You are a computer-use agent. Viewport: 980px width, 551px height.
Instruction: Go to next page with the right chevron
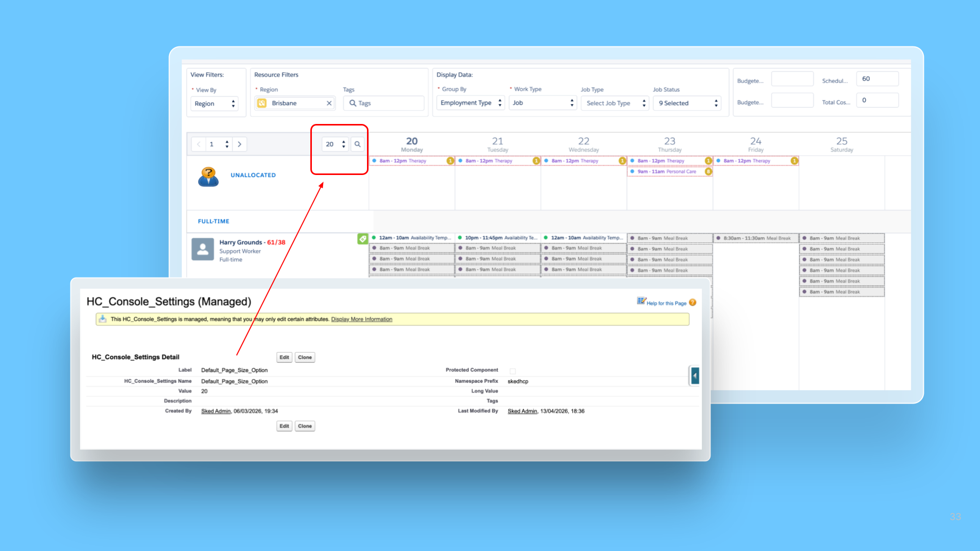239,144
